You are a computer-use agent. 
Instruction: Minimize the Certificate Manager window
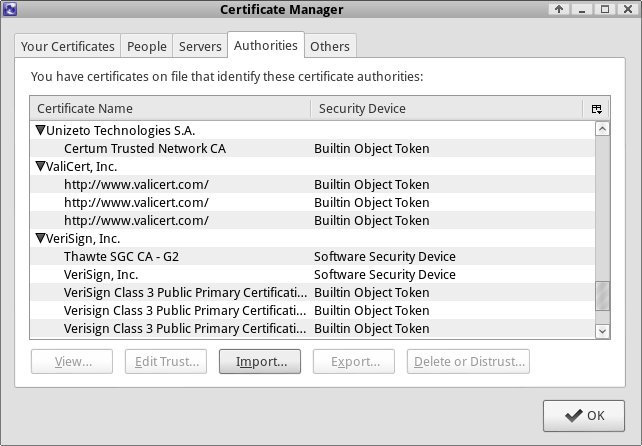click(x=581, y=9)
